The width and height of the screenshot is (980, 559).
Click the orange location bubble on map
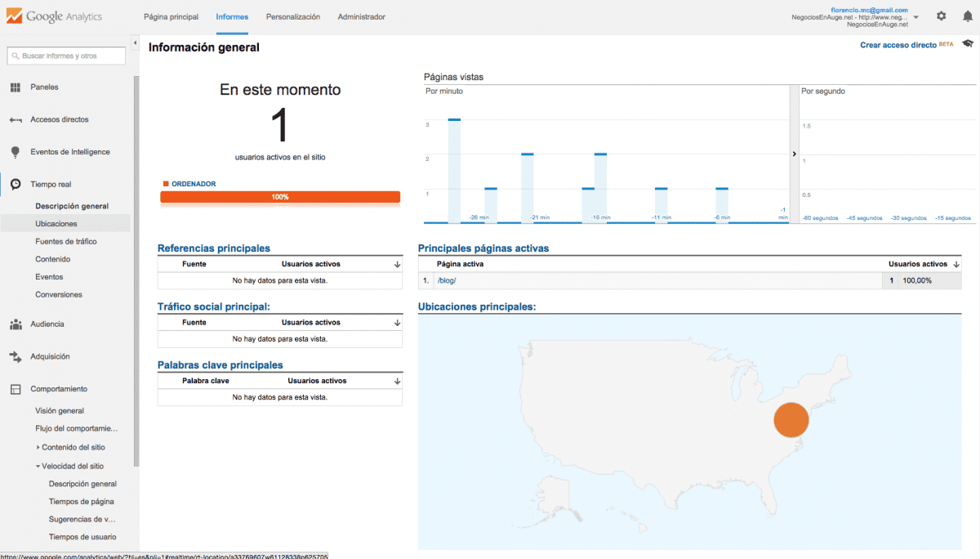(791, 420)
